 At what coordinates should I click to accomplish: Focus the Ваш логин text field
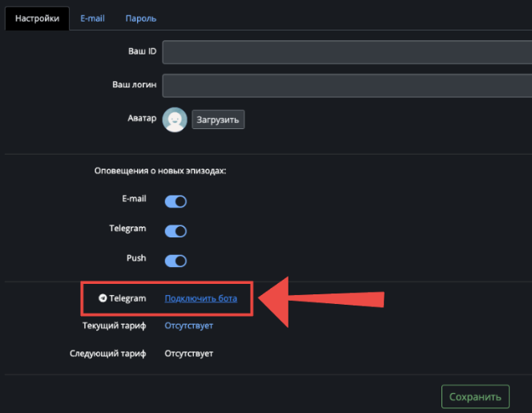point(346,85)
